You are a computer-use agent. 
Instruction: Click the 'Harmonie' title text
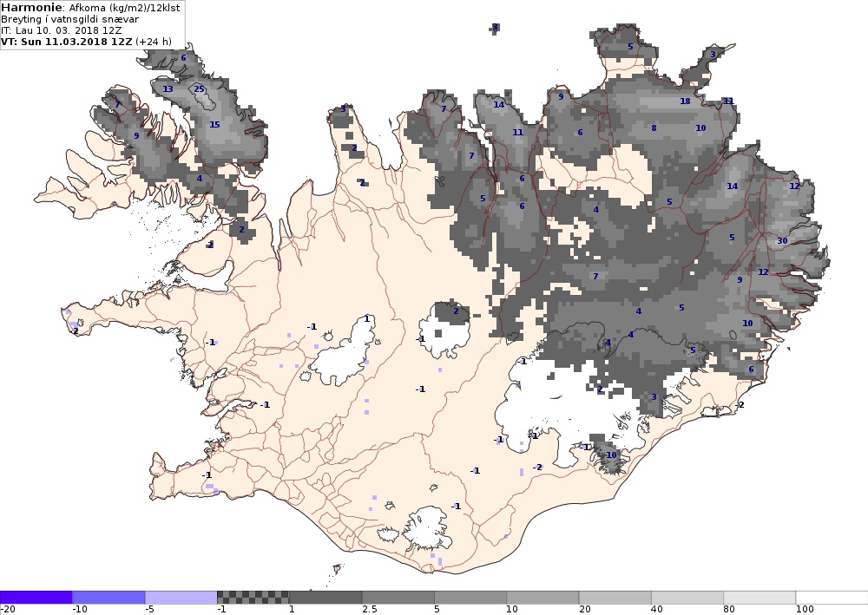tap(32, 8)
